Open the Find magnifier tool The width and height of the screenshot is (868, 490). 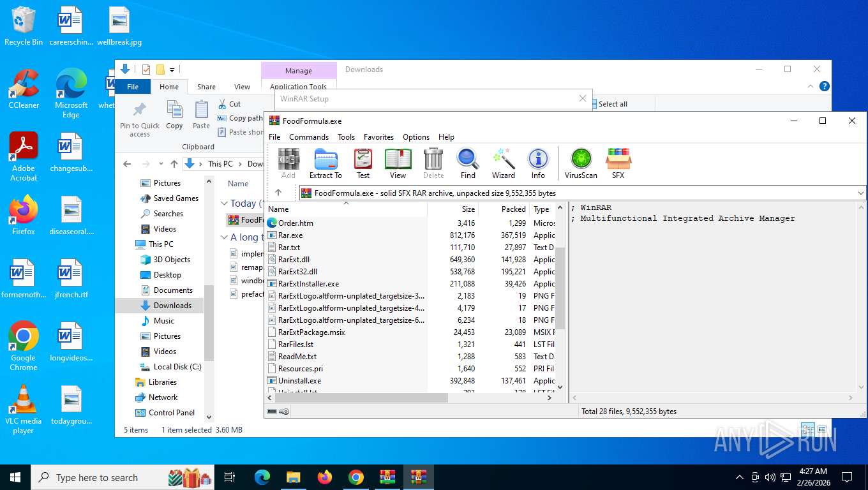tap(468, 163)
